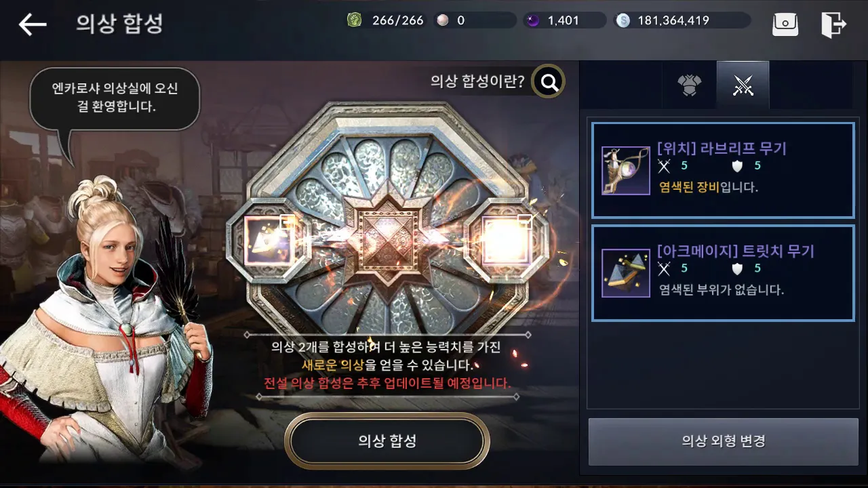This screenshot has height=488, width=868.
Task: Tap the exit door icon
Action: [833, 24]
